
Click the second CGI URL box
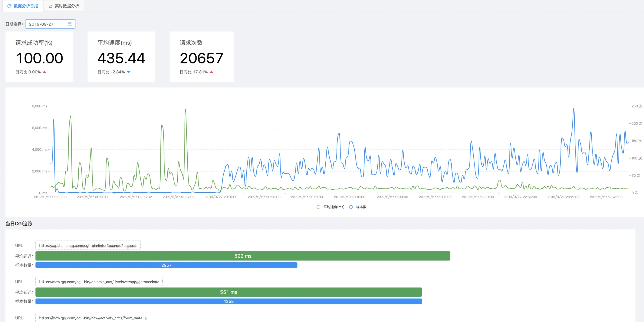(x=99, y=282)
